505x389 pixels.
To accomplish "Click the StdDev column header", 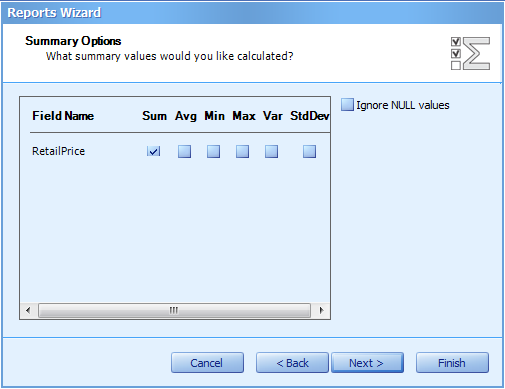I will [x=310, y=116].
